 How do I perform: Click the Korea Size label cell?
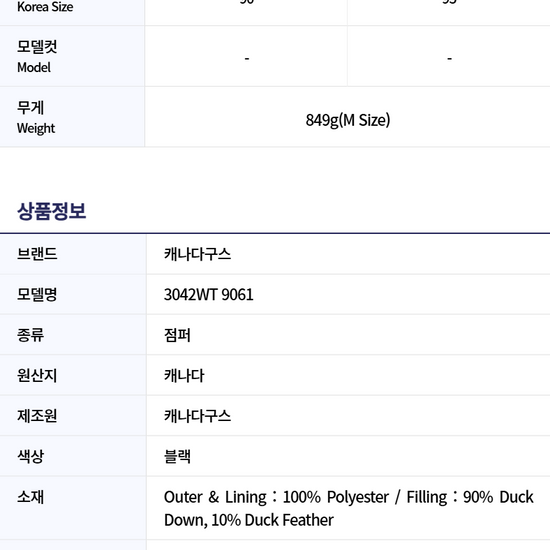(x=72, y=12)
